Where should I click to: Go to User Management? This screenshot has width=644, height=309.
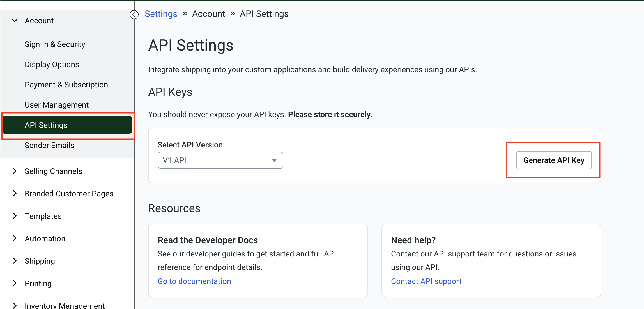pos(57,105)
